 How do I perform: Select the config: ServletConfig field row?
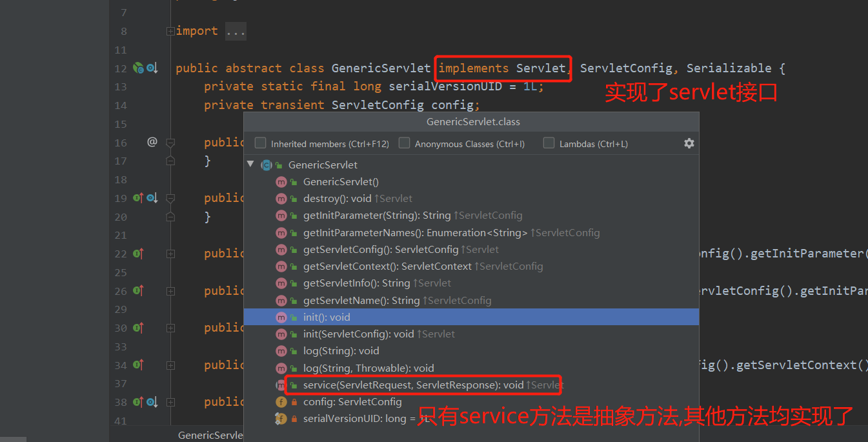pos(471,401)
